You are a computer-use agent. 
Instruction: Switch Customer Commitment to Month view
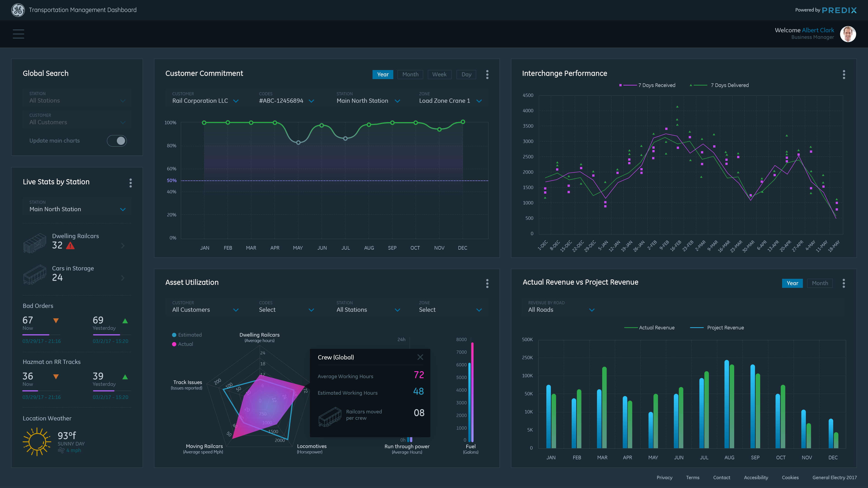point(410,74)
